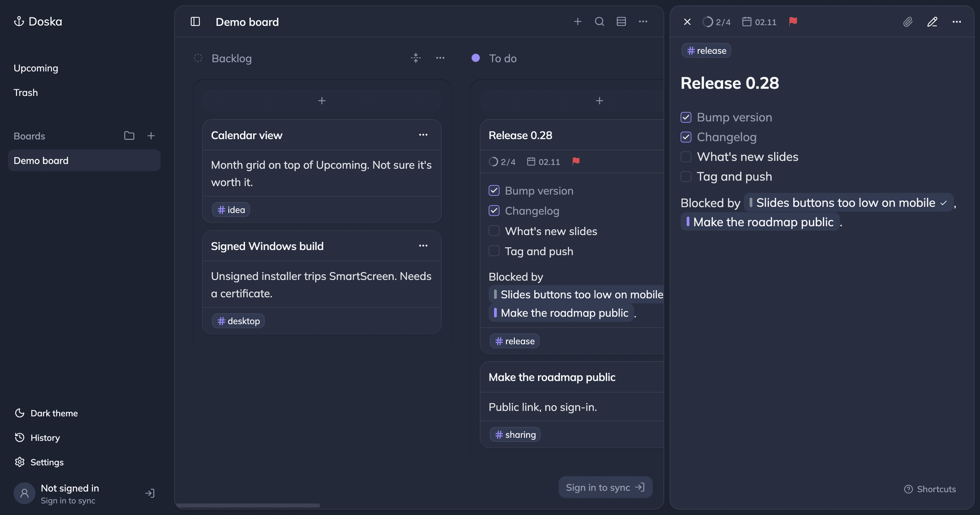The image size is (980, 515).
Task: Add card at top of Backlog column
Action: [322, 101]
